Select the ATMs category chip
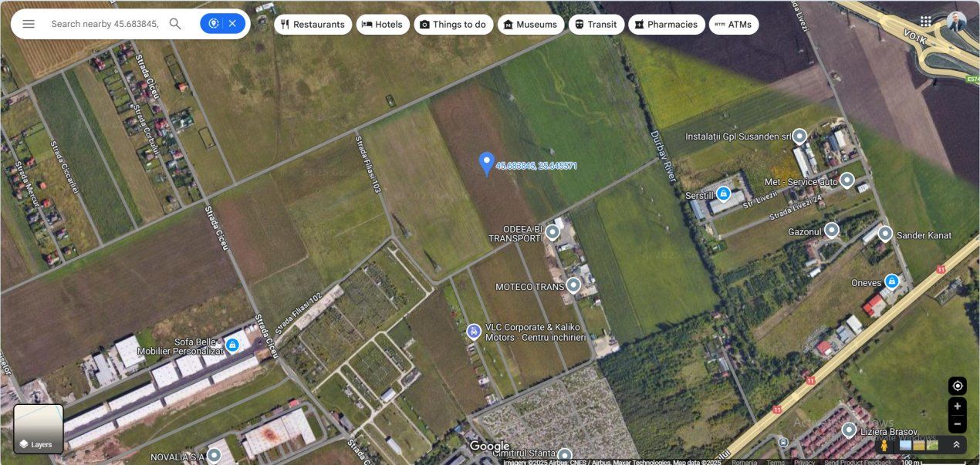This screenshot has width=980, height=465. [733, 25]
